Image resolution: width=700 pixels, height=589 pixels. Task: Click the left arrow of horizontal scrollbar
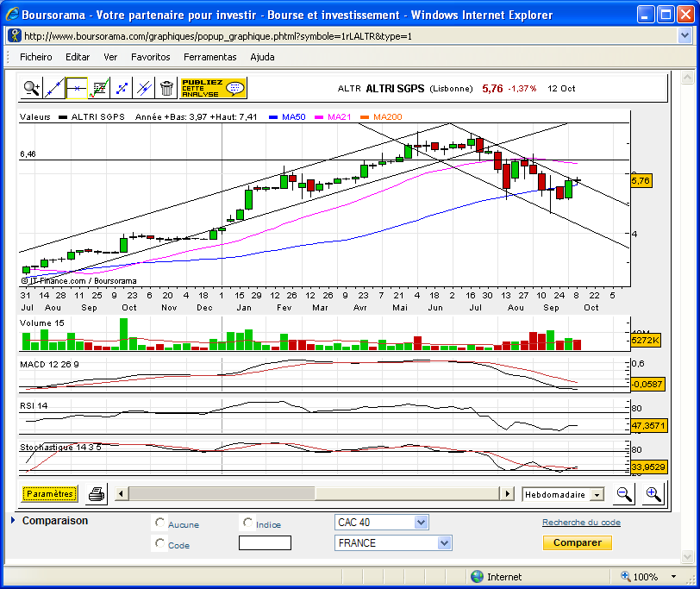click(x=121, y=494)
